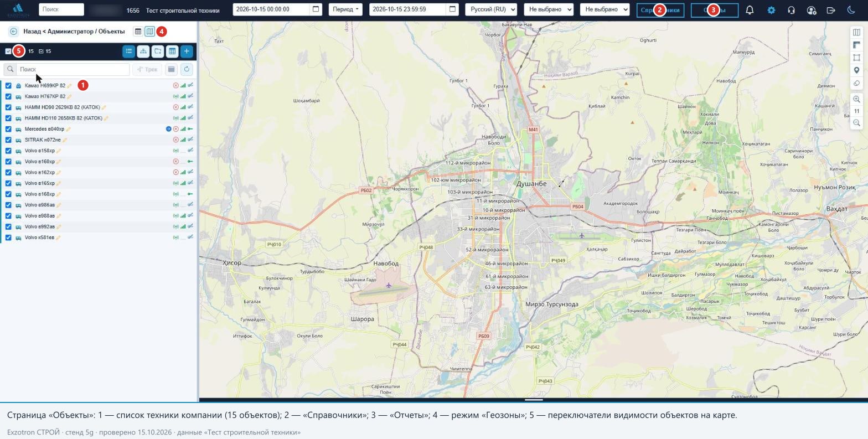The image size is (868, 439).
Task: Click the back arrow next to Администратор
Action: pyautogui.click(x=13, y=32)
